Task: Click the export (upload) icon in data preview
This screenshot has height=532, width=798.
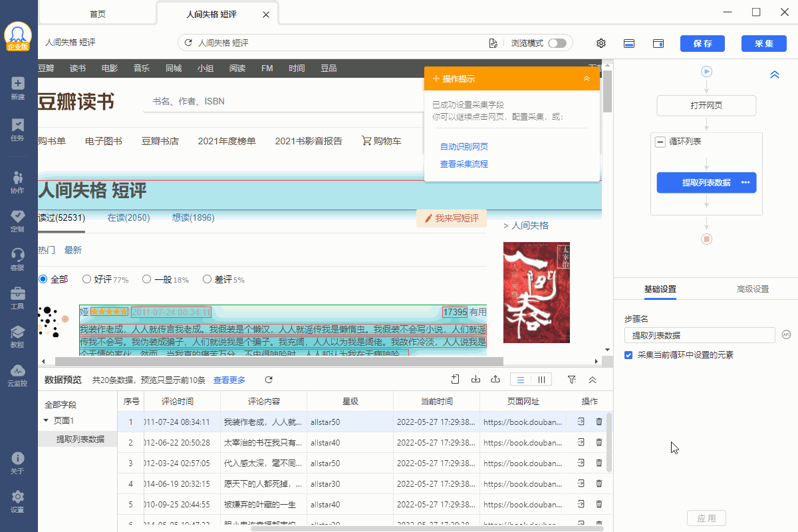Action: coord(495,379)
